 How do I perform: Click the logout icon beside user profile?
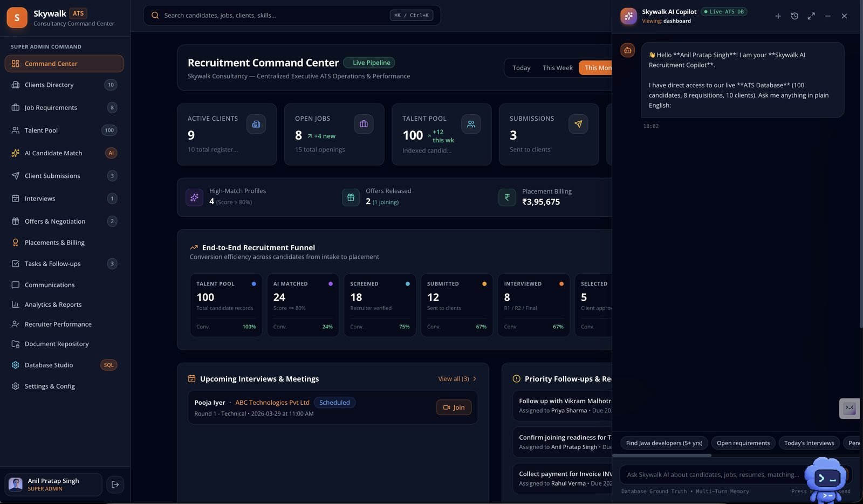pyautogui.click(x=115, y=485)
